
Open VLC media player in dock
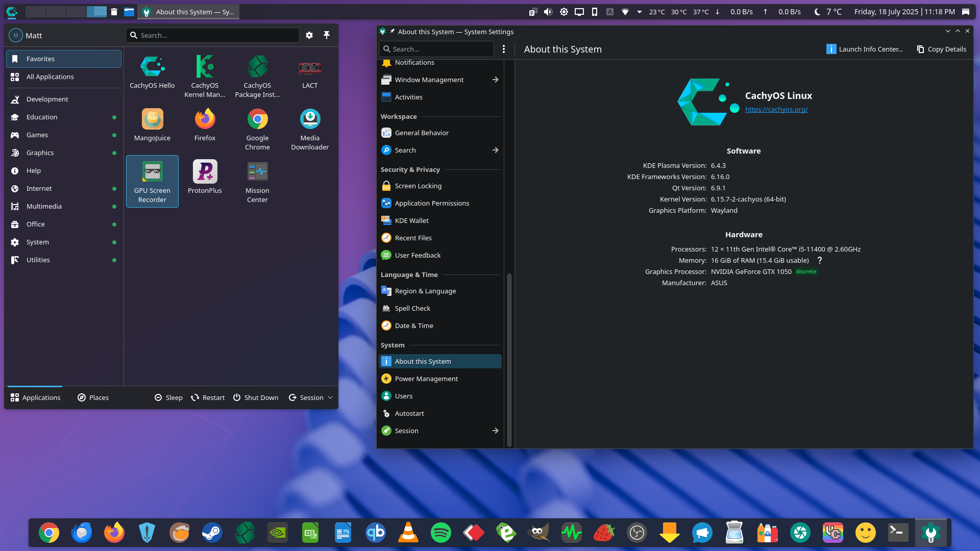point(408,533)
